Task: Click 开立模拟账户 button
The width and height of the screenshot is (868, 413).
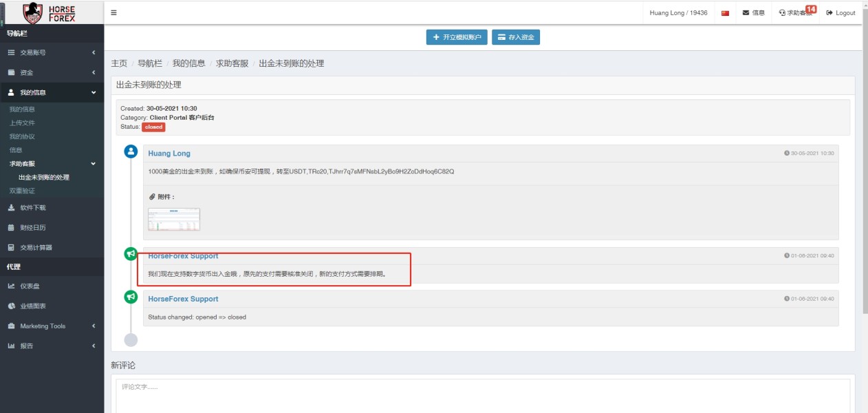Action: pyautogui.click(x=457, y=37)
